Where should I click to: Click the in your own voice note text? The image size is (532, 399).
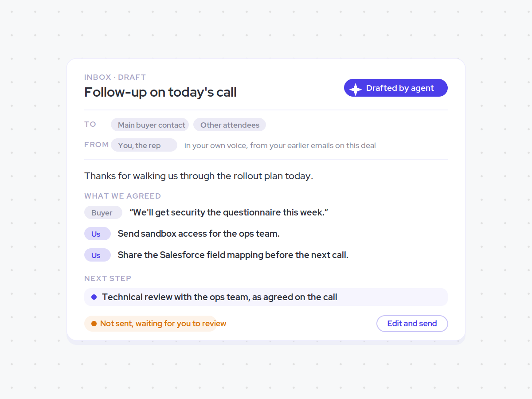point(280,145)
